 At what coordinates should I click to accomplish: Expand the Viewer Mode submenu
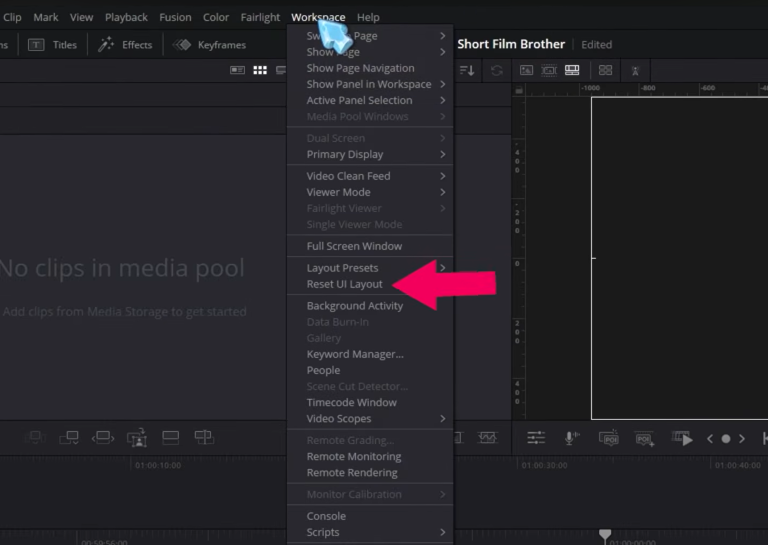[x=370, y=192]
